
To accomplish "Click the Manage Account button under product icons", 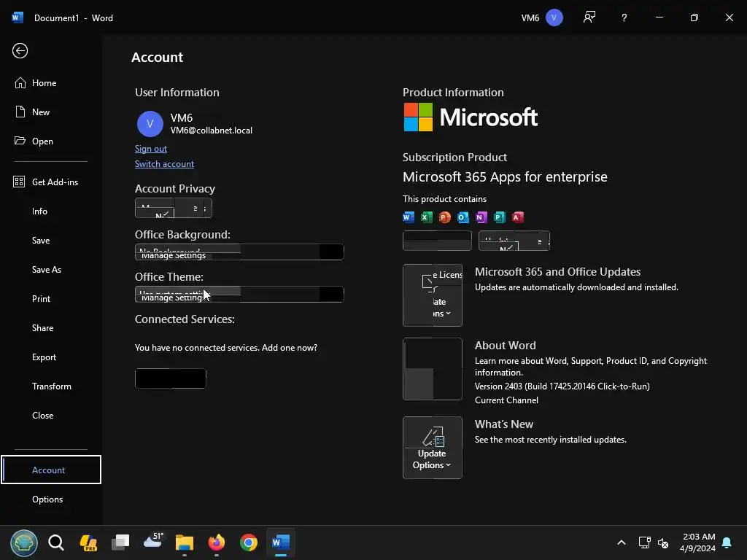I will point(437,241).
